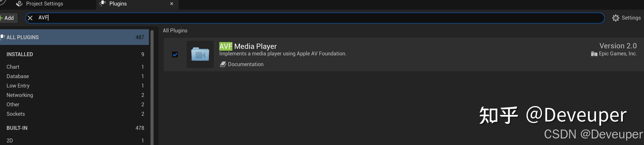
Task: Open the AVF Media Player Documentation link
Action: pos(245,64)
